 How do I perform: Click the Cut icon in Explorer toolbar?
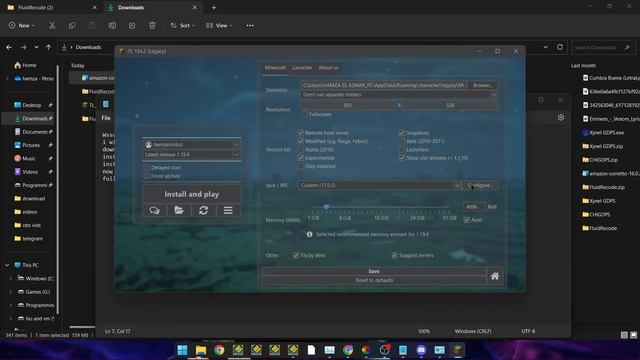pyautogui.click(x=52, y=25)
